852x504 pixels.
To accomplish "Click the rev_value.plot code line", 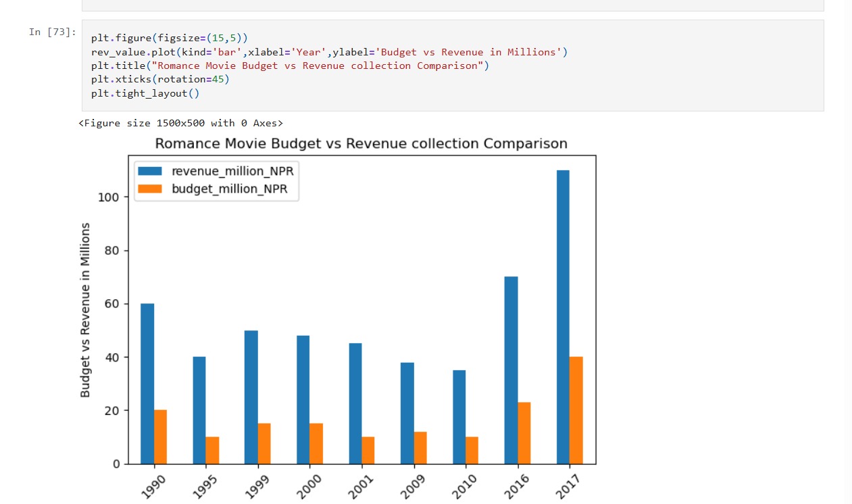I will [x=329, y=52].
